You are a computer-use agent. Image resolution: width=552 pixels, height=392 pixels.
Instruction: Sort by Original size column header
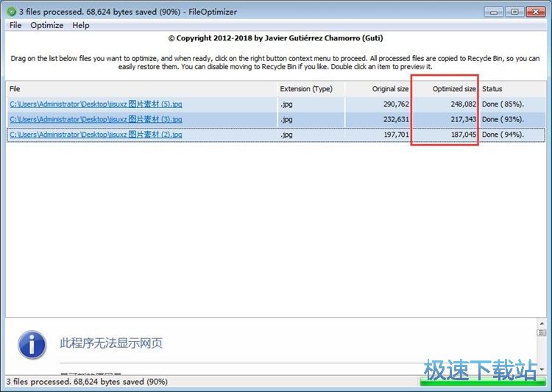coord(378,89)
